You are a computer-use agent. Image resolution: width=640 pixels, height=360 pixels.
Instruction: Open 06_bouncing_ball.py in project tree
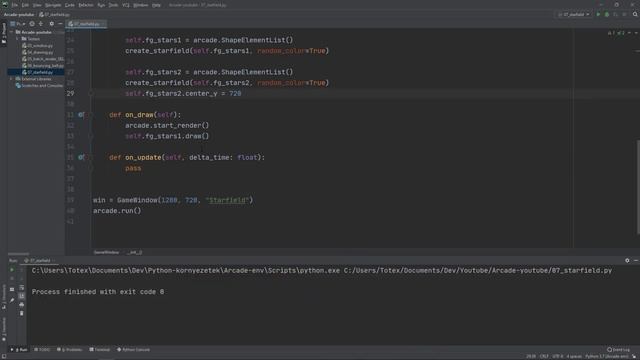43,66
